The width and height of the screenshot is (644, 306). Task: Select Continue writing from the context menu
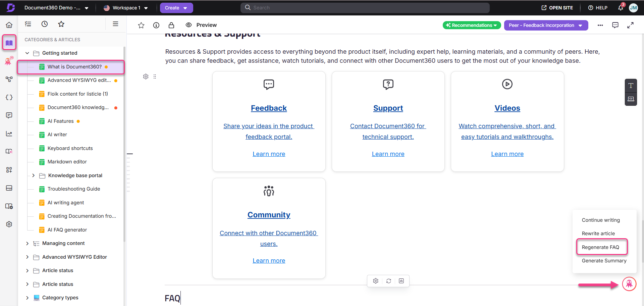pyautogui.click(x=601, y=220)
